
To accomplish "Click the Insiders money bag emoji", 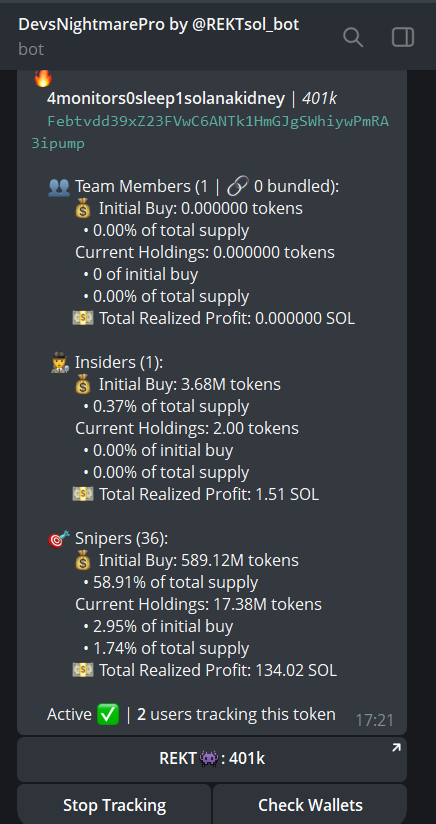I will click(x=84, y=385).
